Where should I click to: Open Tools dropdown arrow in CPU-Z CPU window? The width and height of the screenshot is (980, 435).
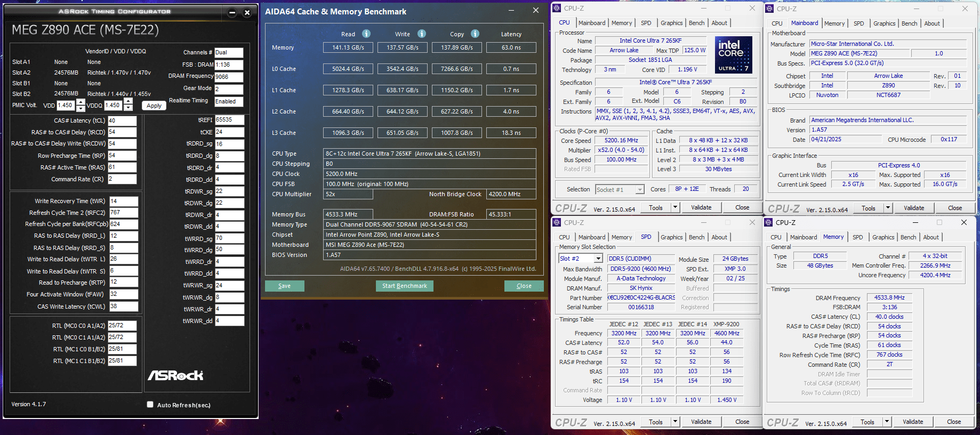click(675, 207)
